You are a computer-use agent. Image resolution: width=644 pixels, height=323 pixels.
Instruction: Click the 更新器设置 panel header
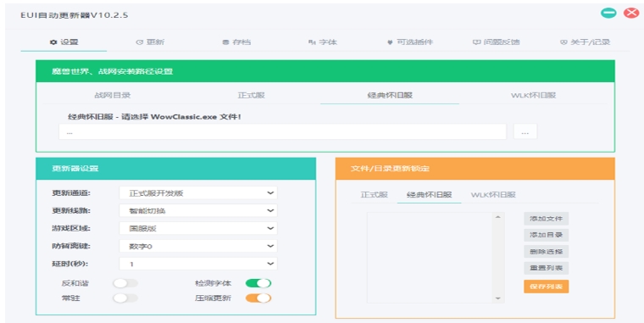point(175,169)
